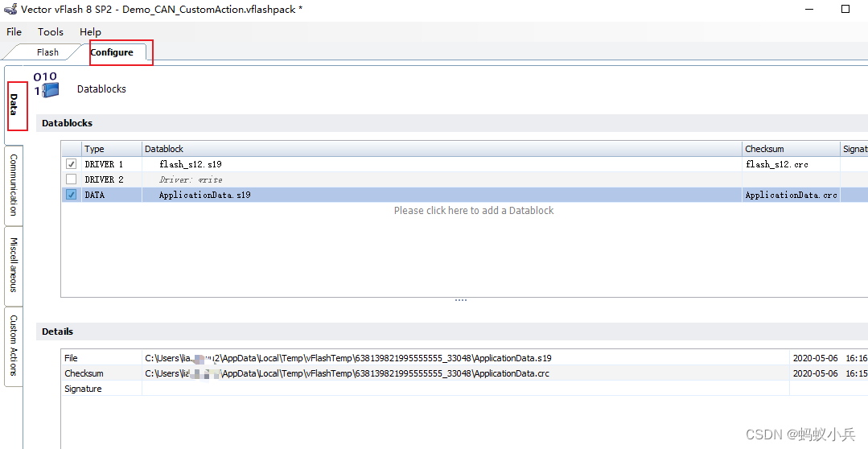Select the flash_s12.s19 datablock cell
This screenshot has height=449, width=868.
tap(442, 164)
